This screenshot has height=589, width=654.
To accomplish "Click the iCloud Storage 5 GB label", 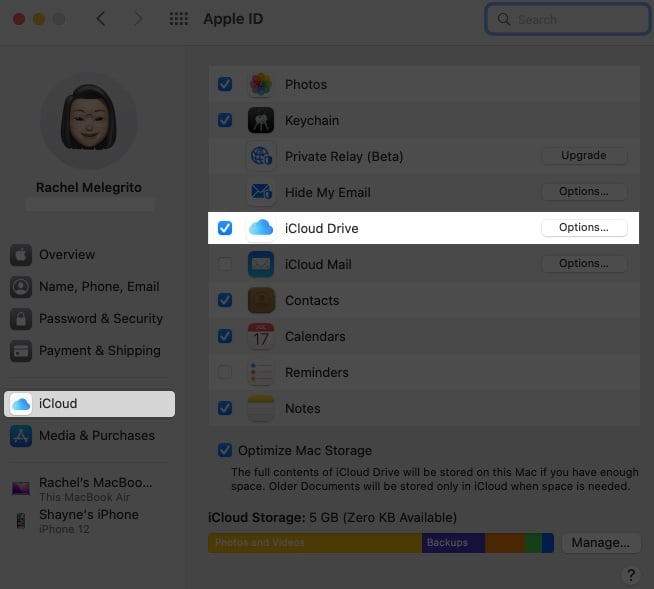I will (x=332, y=518).
